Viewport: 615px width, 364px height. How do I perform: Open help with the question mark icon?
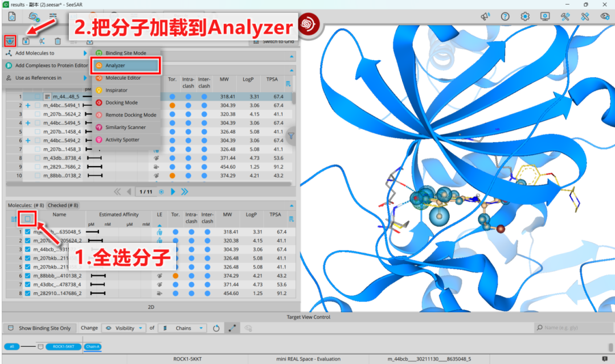[x=505, y=16]
